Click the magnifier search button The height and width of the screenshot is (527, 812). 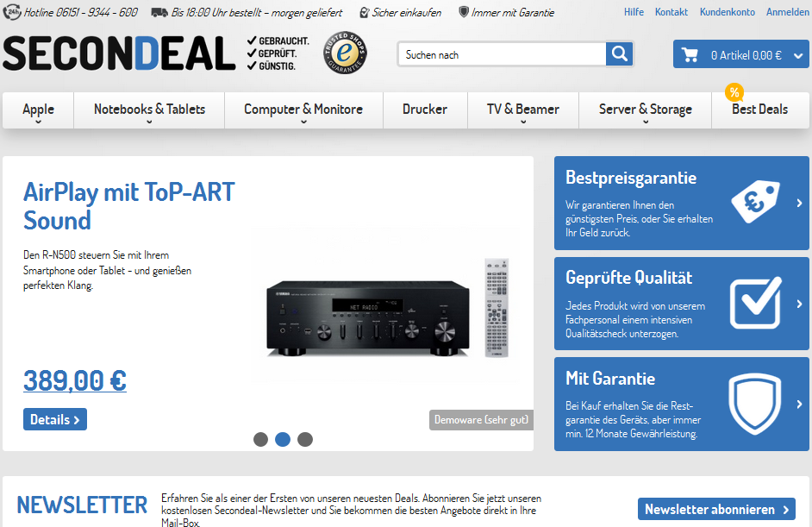tap(620, 53)
